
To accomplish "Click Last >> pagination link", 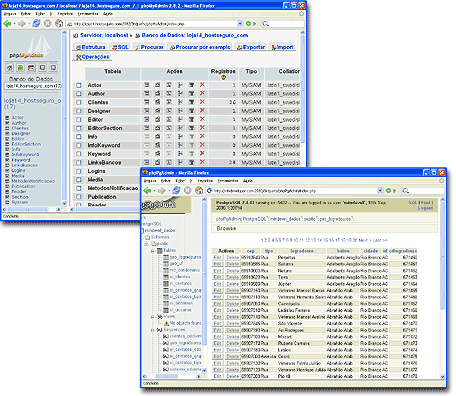I will [380, 240].
